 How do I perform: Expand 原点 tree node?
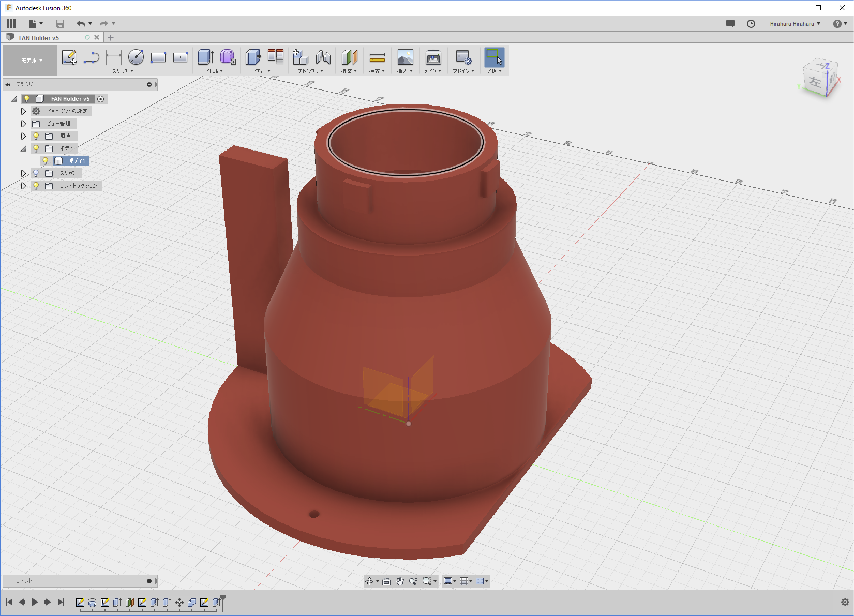[23, 136]
